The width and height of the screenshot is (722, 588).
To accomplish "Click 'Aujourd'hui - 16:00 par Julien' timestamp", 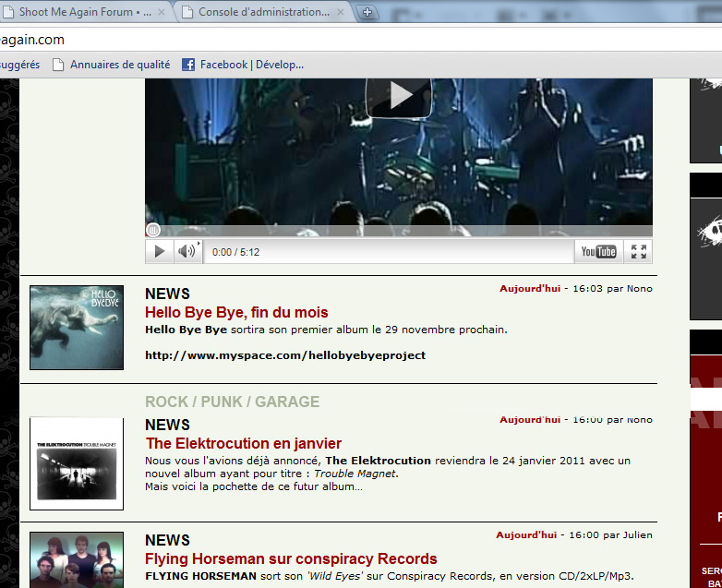I will pos(574,534).
